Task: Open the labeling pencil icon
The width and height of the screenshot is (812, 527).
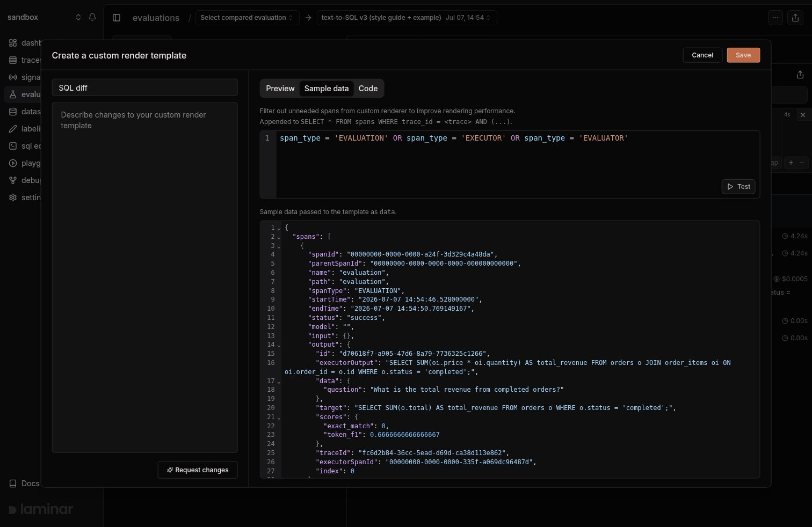Action: (13, 129)
